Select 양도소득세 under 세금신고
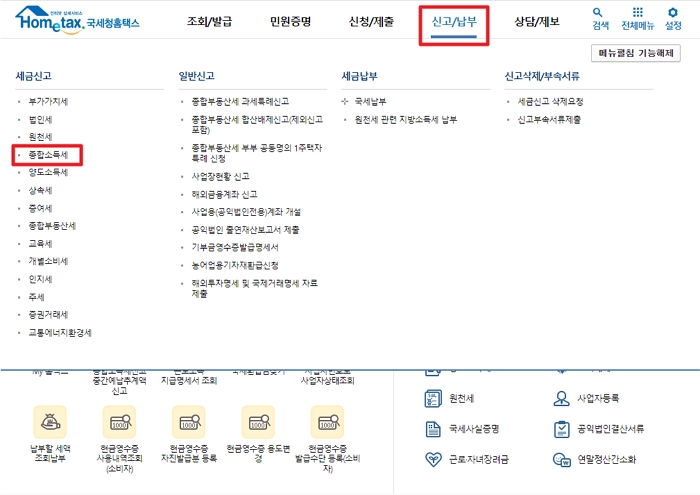This screenshot has width=700, height=495. click(x=48, y=172)
